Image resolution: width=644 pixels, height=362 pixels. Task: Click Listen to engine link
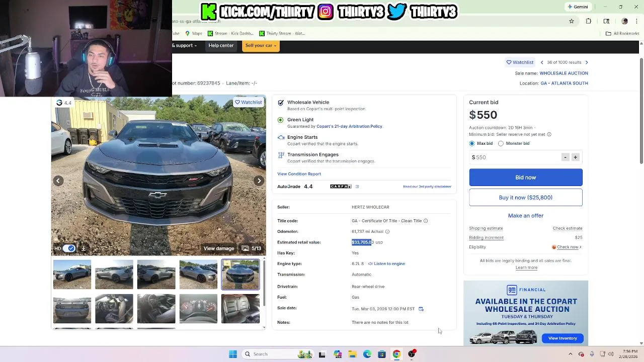click(386, 264)
